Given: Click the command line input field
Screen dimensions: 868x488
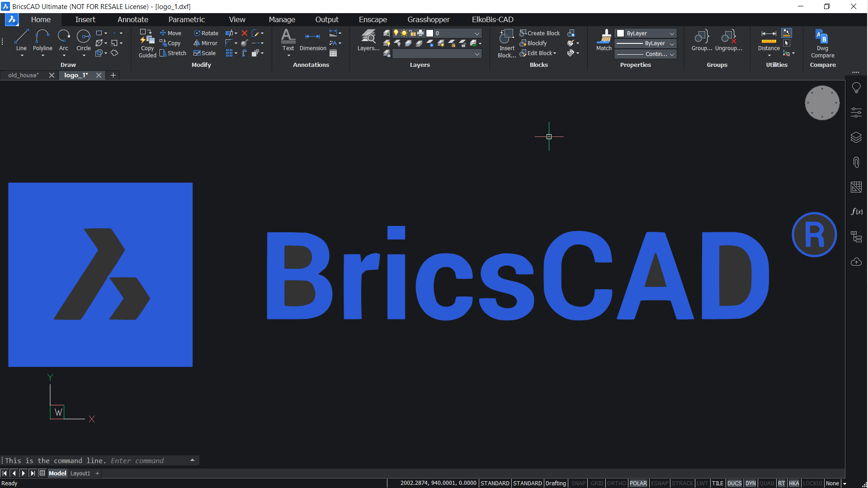Looking at the screenshot, I should coord(136,461).
